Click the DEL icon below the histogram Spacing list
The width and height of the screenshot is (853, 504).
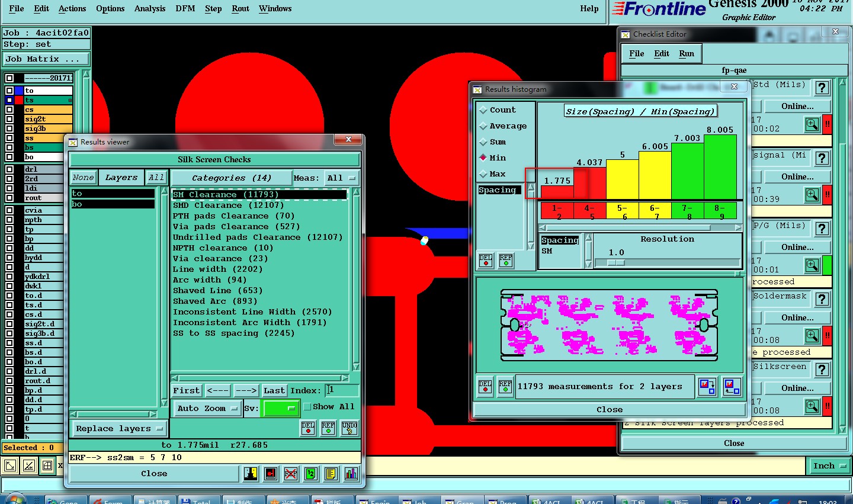[486, 261]
